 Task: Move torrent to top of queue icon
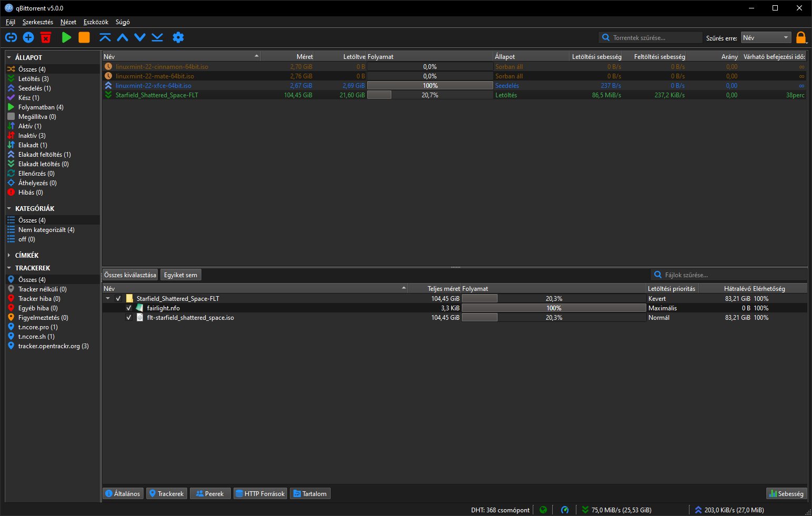105,37
